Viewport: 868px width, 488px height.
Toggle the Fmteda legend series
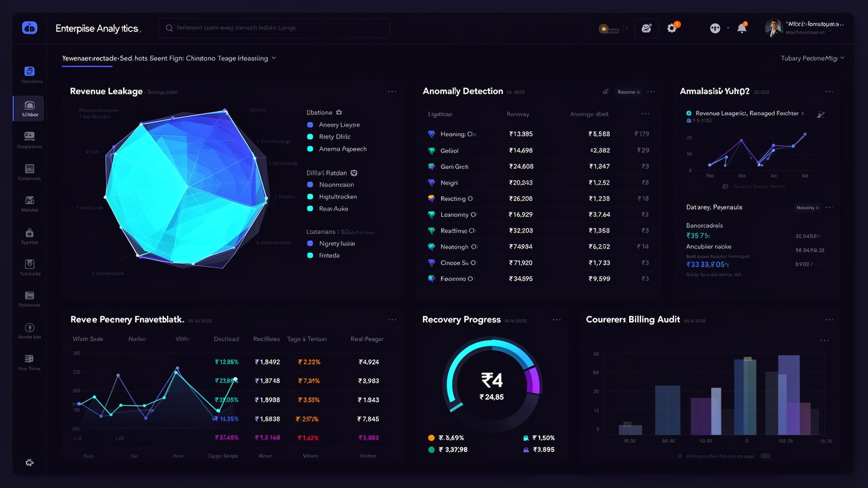[x=310, y=255]
